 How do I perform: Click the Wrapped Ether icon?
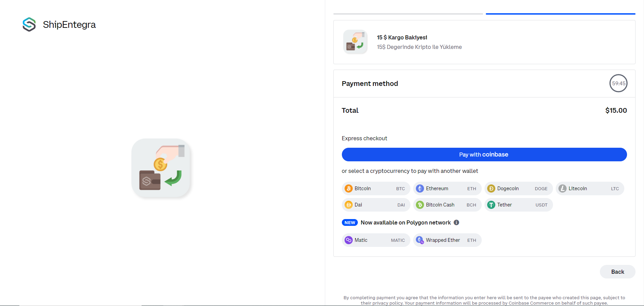(420, 240)
